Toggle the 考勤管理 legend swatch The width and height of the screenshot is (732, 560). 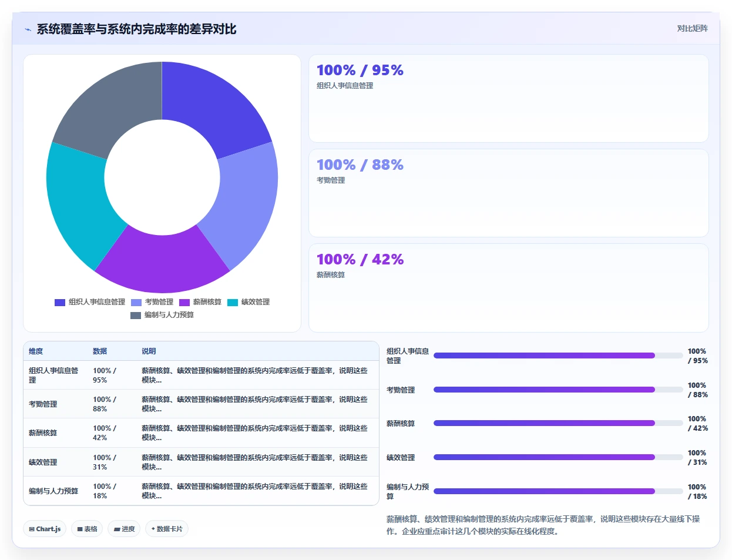click(136, 303)
